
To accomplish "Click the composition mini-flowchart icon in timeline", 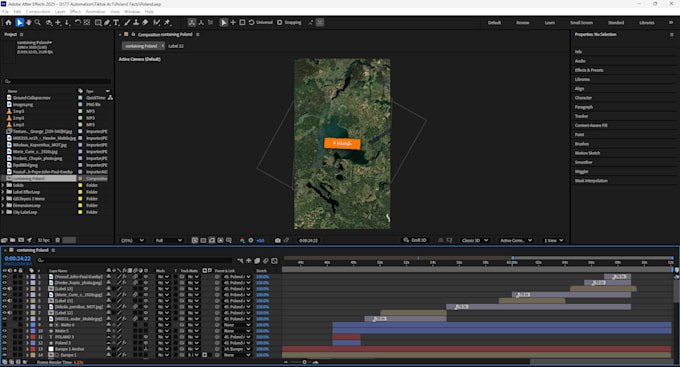I will tap(240, 261).
